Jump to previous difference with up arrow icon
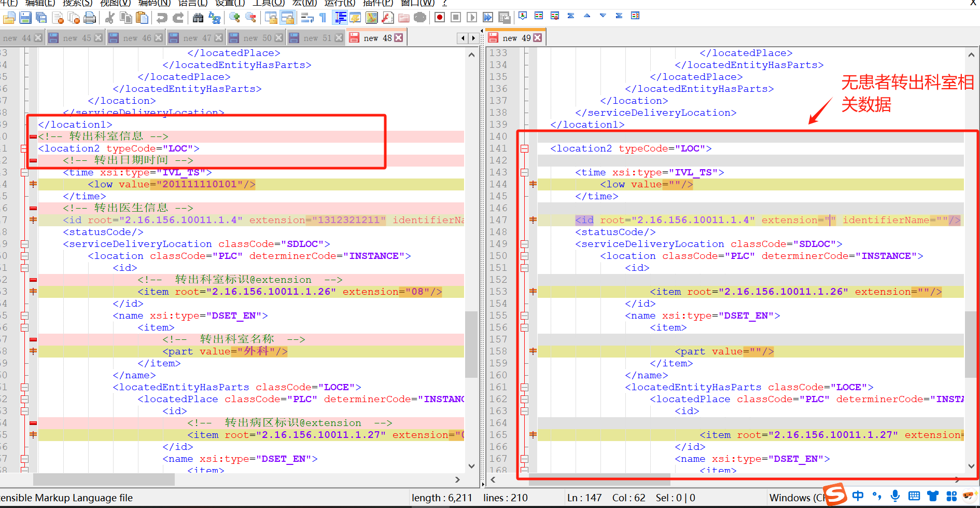 (587, 16)
